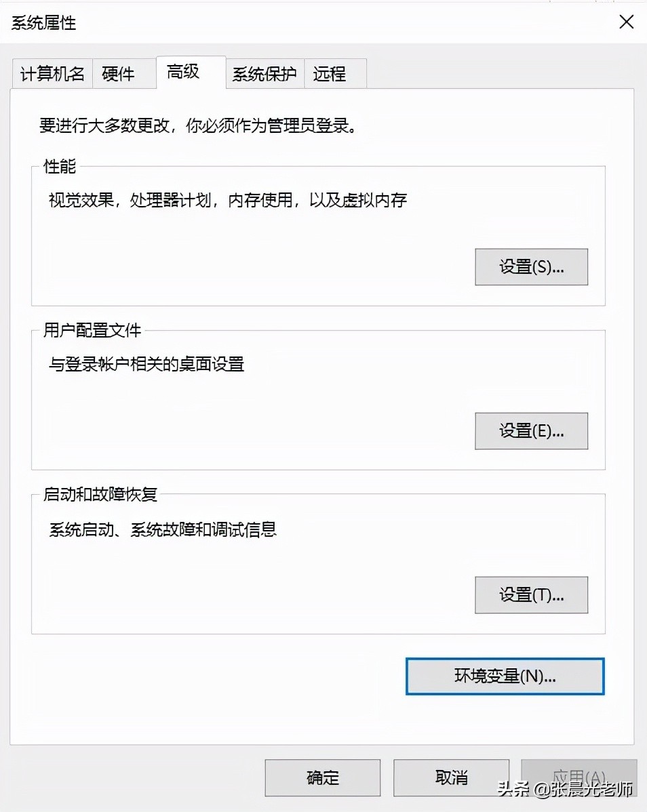The height and width of the screenshot is (812, 647).
Task: Edit environment variables for the system
Action: 505,676
